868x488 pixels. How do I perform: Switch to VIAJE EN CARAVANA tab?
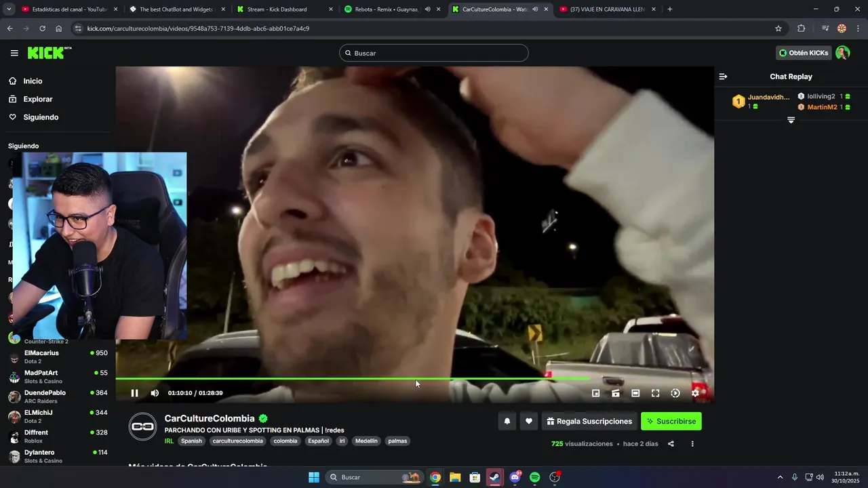607,9
